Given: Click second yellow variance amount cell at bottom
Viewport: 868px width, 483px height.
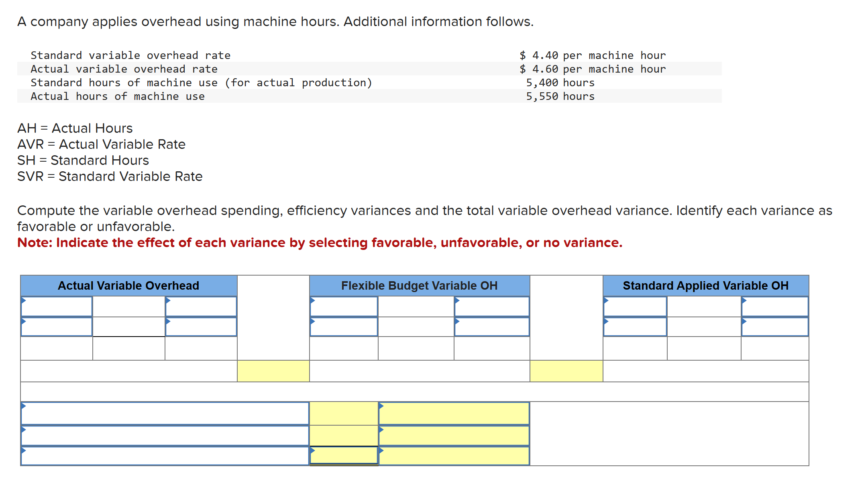Looking at the screenshot, I should (344, 436).
